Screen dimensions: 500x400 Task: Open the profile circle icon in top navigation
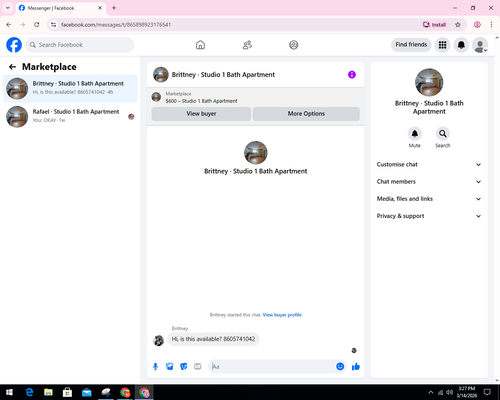tap(294, 45)
